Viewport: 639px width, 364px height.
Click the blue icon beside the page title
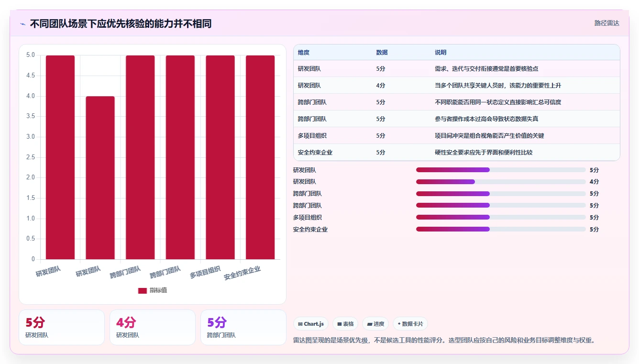(x=22, y=24)
